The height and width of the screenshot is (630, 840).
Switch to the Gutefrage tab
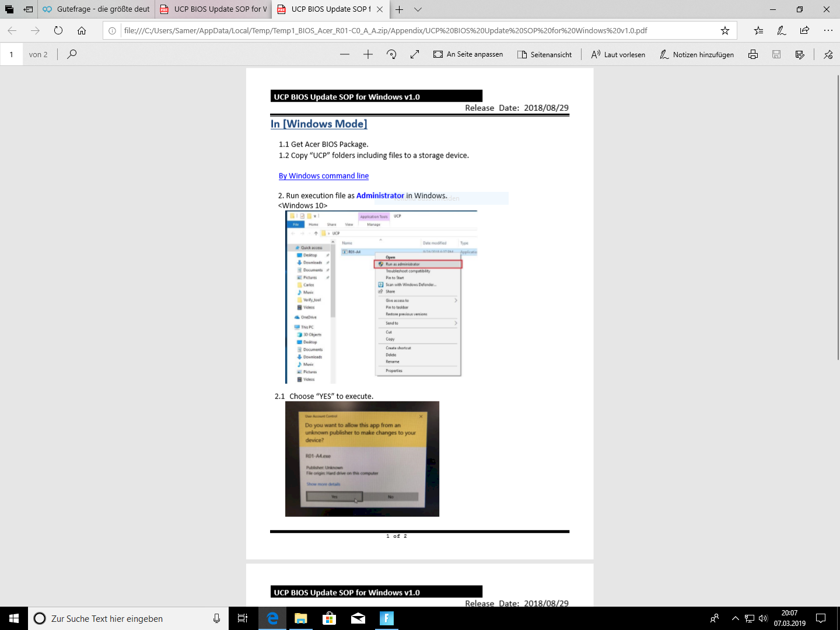(96, 9)
